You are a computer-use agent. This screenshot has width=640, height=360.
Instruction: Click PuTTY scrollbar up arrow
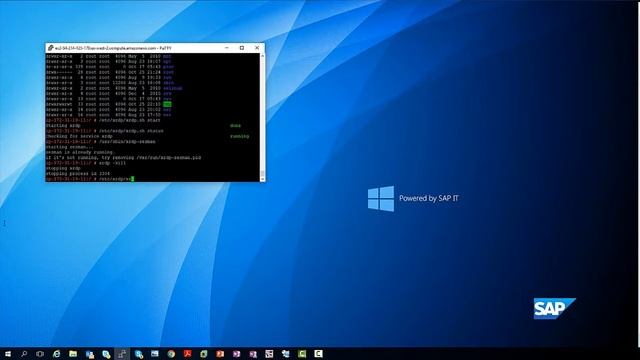pos(262,56)
